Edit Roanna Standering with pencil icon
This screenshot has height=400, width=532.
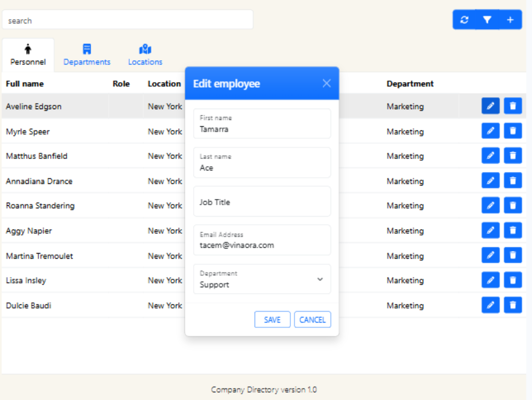[x=490, y=205]
